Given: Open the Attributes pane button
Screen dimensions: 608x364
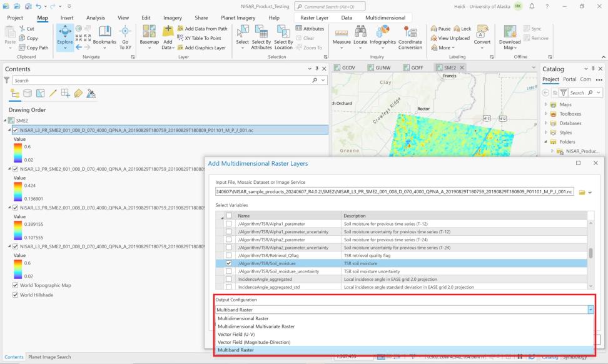Looking at the screenshot, I should pyautogui.click(x=310, y=29).
